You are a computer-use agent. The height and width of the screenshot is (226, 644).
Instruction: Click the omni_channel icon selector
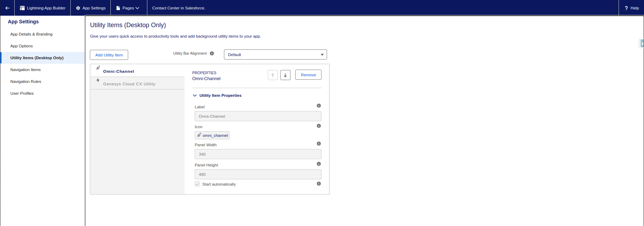(212, 135)
